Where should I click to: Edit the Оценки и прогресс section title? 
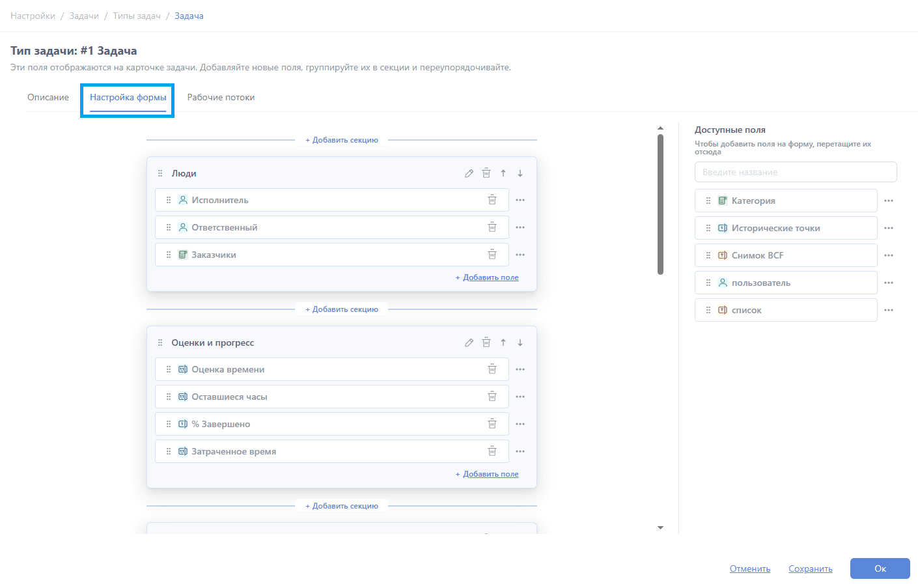pyautogui.click(x=469, y=343)
